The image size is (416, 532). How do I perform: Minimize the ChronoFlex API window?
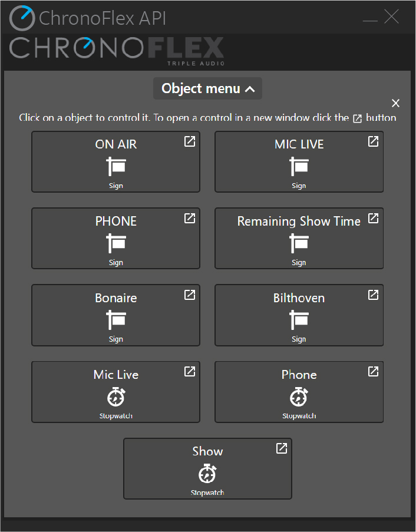[x=370, y=18]
